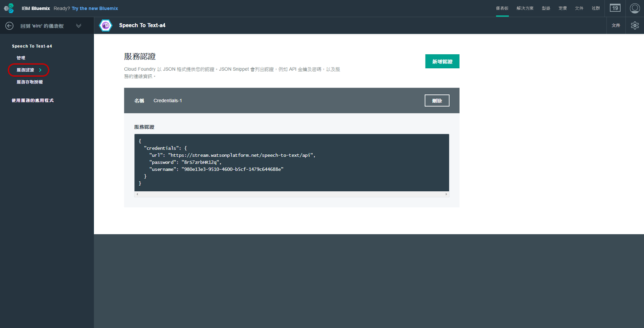The width and height of the screenshot is (644, 328).
Task: Click the password line in credentials JSON
Action: coord(185,162)
